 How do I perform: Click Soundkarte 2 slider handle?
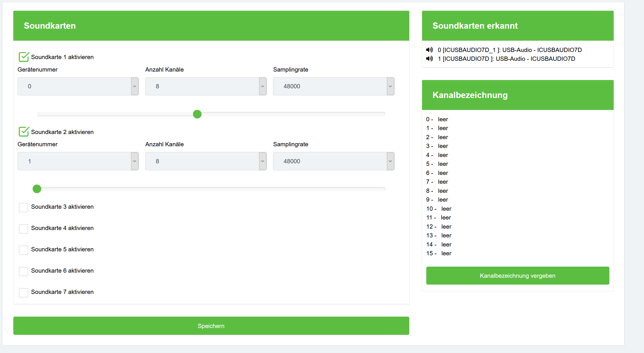point(37,189)
